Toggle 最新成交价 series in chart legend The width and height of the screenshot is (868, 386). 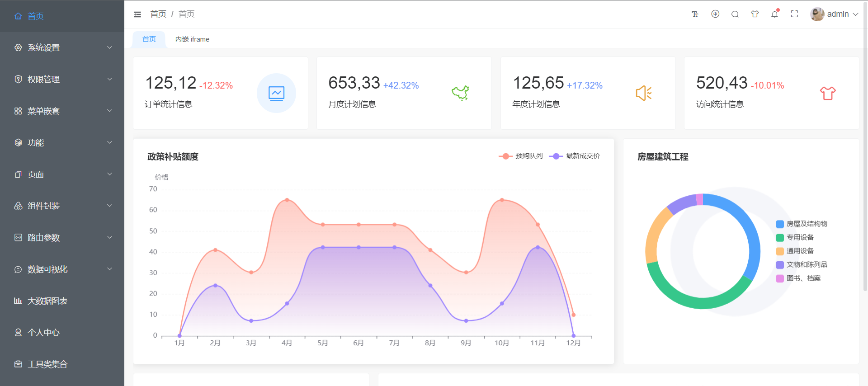click(575, 156)
